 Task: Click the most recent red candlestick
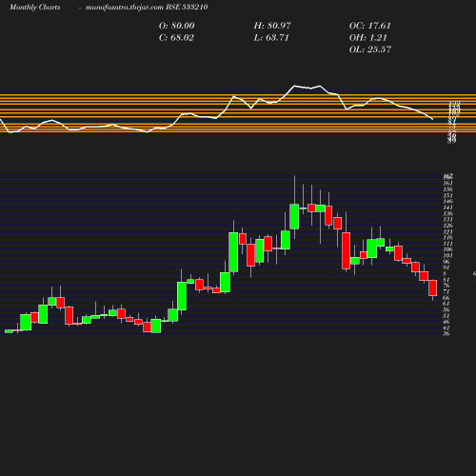pyautogui.click(x=433, y=288)
